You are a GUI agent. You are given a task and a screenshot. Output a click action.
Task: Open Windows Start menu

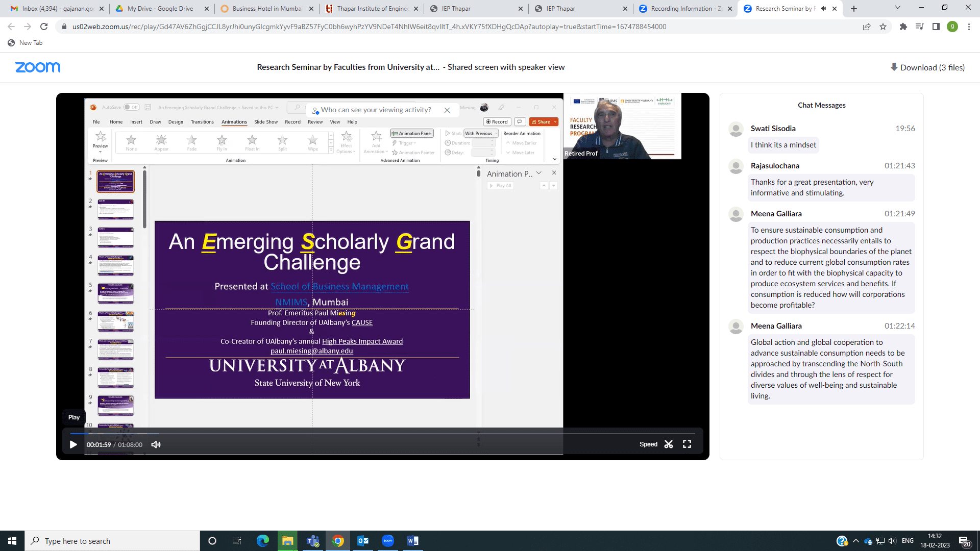pyautogui.click(x=12, y=541)
